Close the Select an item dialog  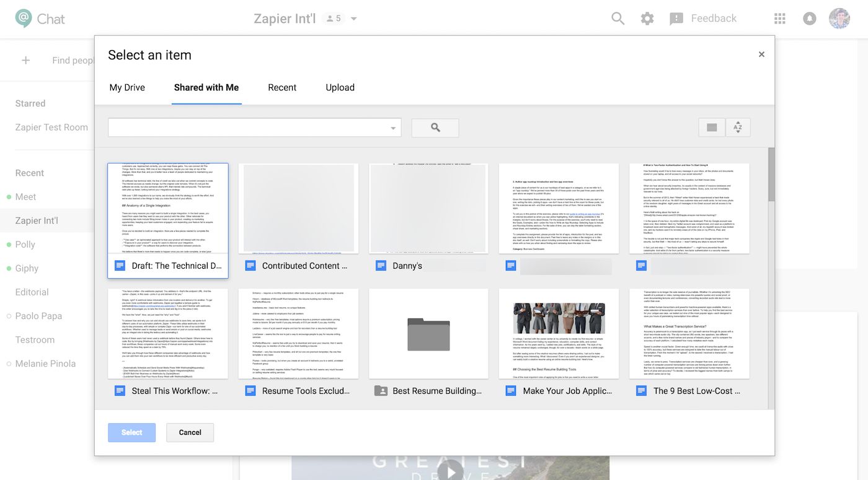point(761,55)
